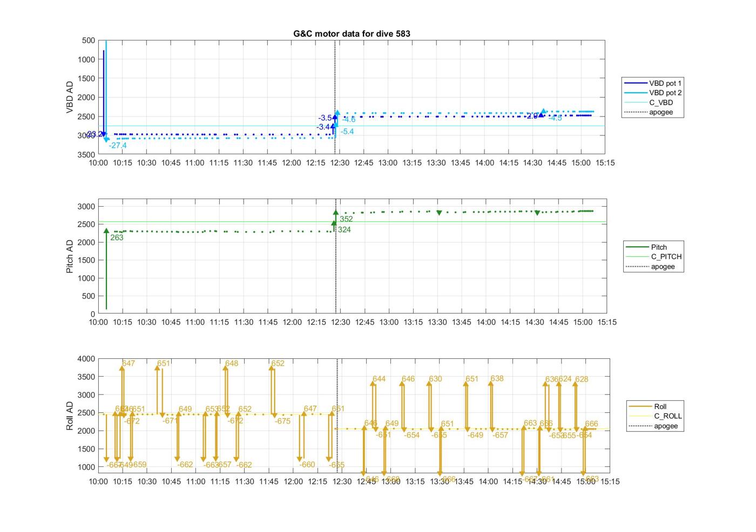Click the '324' pitch data label
756x532 pixels.
coord(344,230)
